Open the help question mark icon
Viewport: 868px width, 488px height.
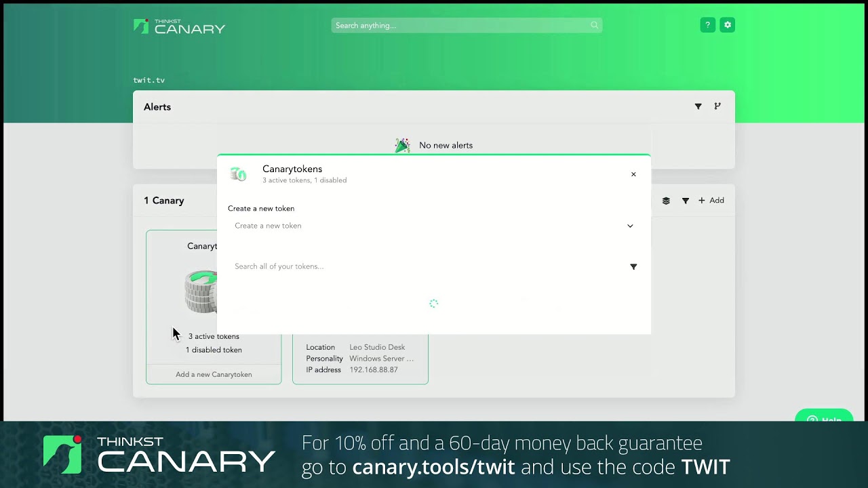coord(707,25)
